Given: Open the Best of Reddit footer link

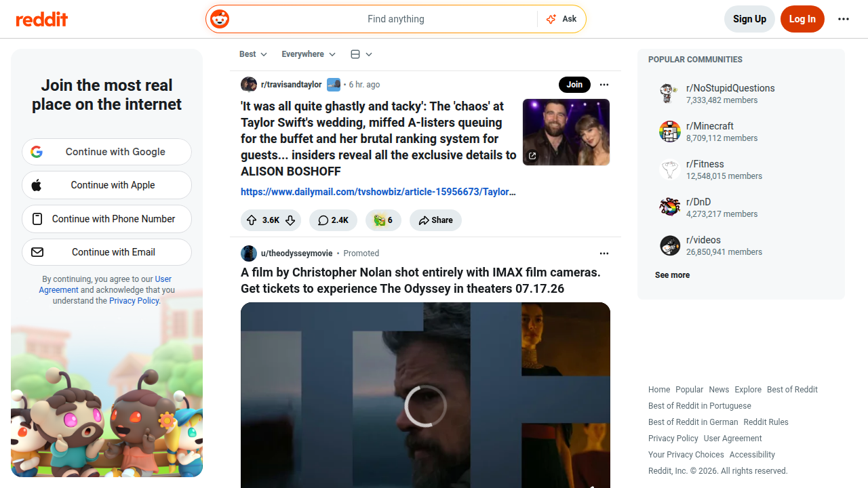Looking at the screenshot, I should tap(792, 390).
